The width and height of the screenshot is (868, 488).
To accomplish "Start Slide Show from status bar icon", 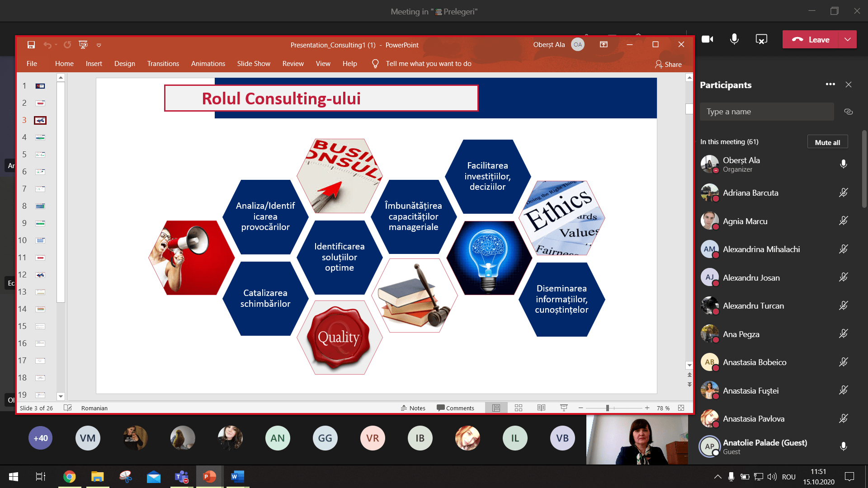I will tap(564, 408).
